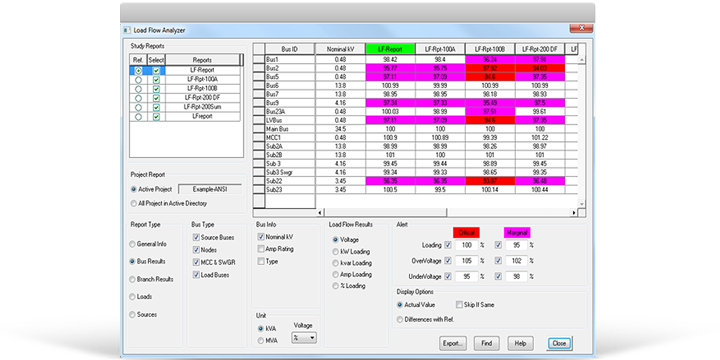Click the horizontal scrollbar right arrow

pyautogui.click(x=574, y=213)
